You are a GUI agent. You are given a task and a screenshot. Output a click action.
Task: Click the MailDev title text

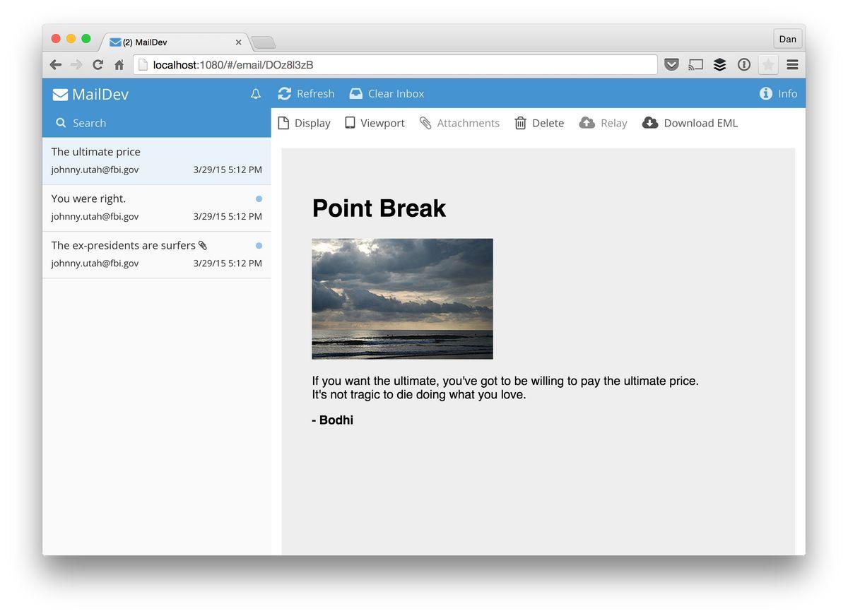click(x=100, y=95)
